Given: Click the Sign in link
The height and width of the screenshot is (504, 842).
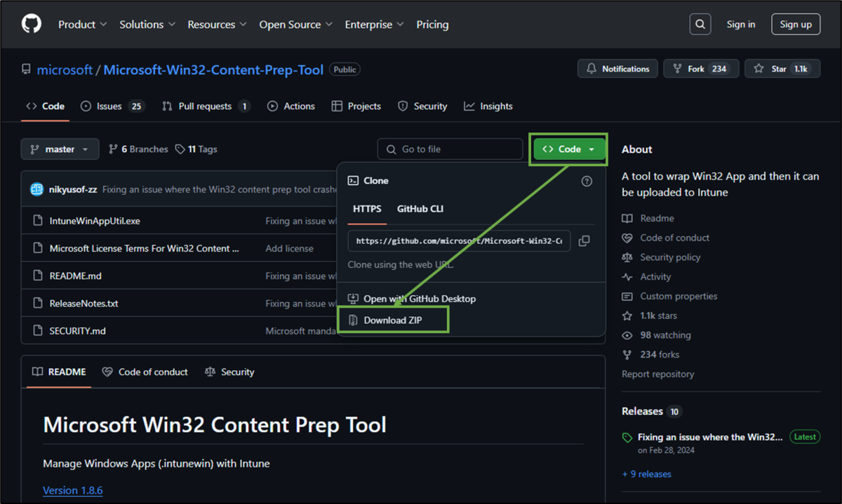Looking at the screenshot, I should (741, 24).
